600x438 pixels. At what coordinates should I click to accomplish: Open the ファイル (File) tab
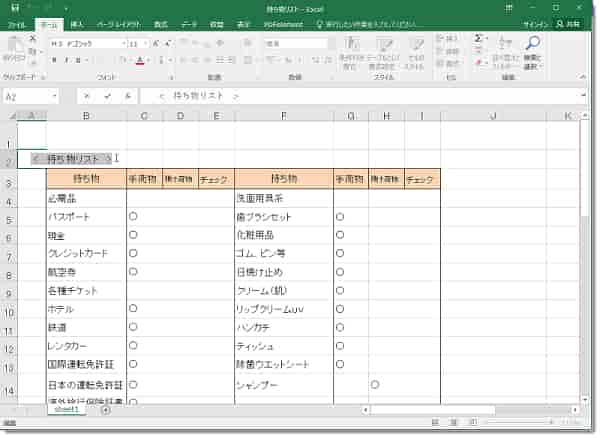click(17, 22)
